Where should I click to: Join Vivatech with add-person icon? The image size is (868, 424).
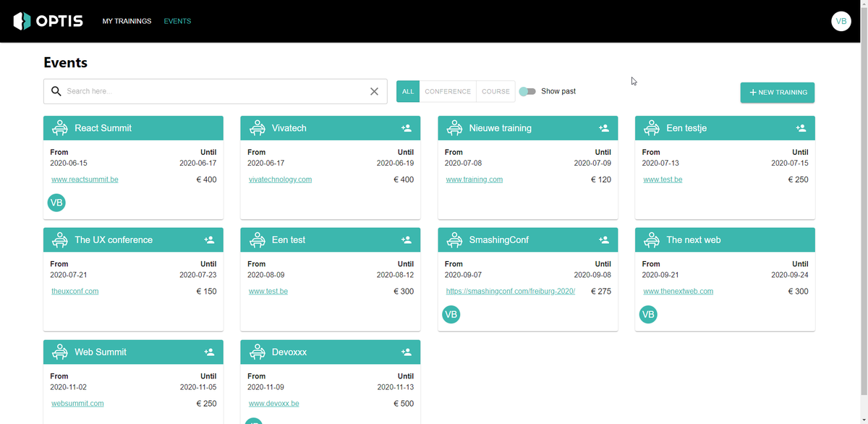(407, 128)
